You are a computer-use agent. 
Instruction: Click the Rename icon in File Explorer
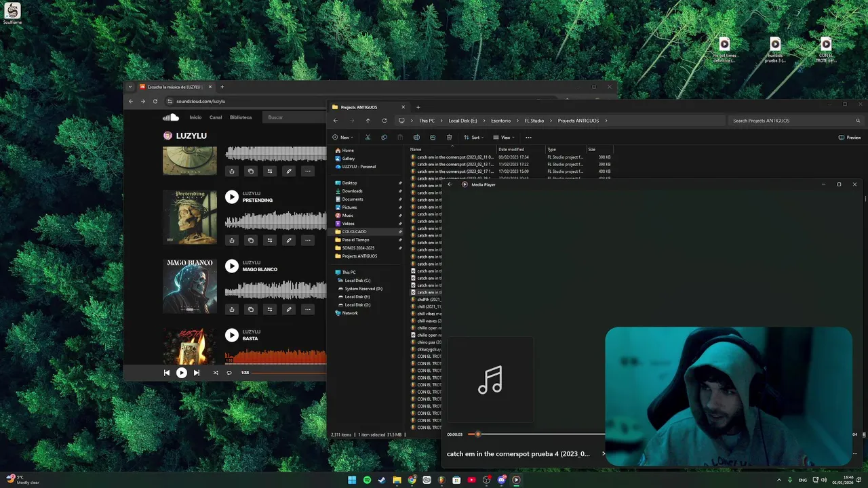click(x=416, y=138)
